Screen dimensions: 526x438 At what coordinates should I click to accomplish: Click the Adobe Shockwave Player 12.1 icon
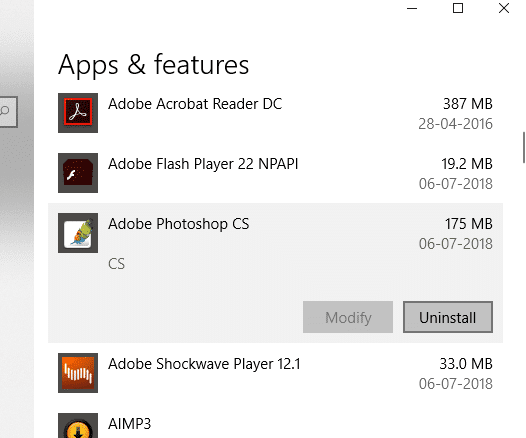(78, 373)
